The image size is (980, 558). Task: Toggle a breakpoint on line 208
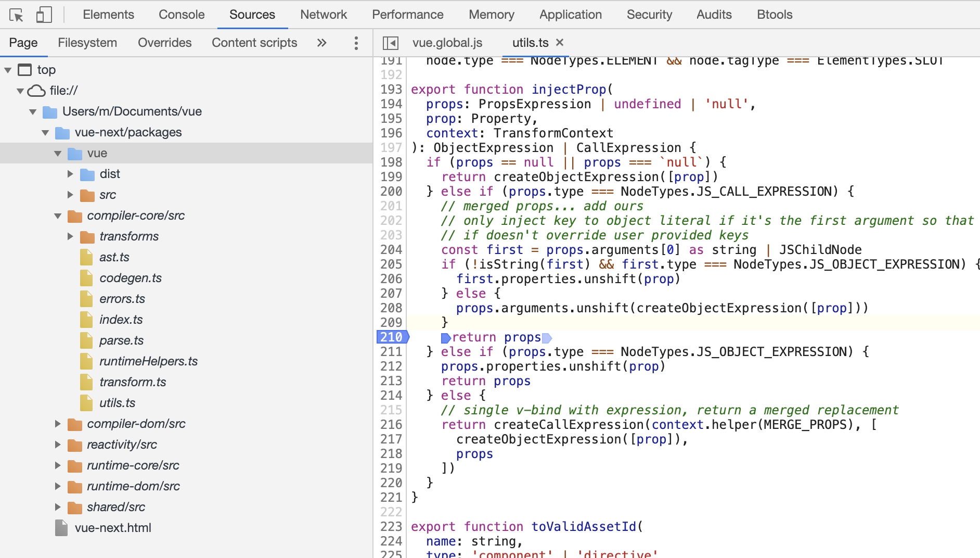[391, 308]
